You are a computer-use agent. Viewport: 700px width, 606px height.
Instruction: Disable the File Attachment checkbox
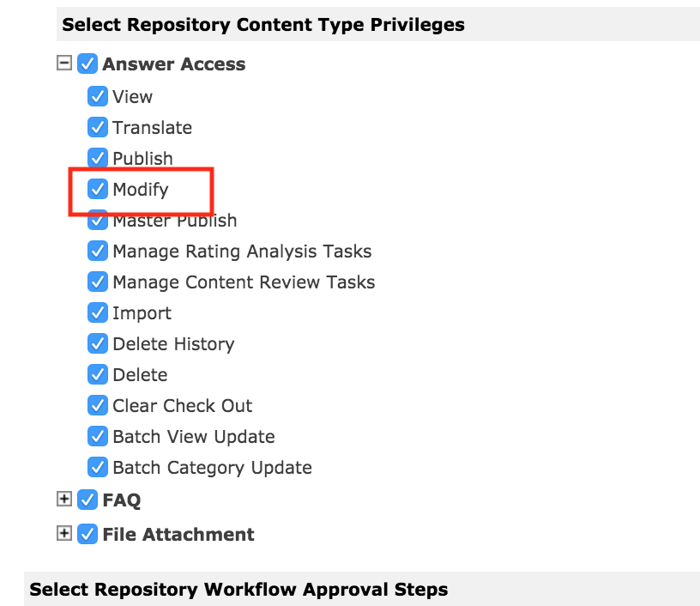pyautogui.click(x=87, y=534)
